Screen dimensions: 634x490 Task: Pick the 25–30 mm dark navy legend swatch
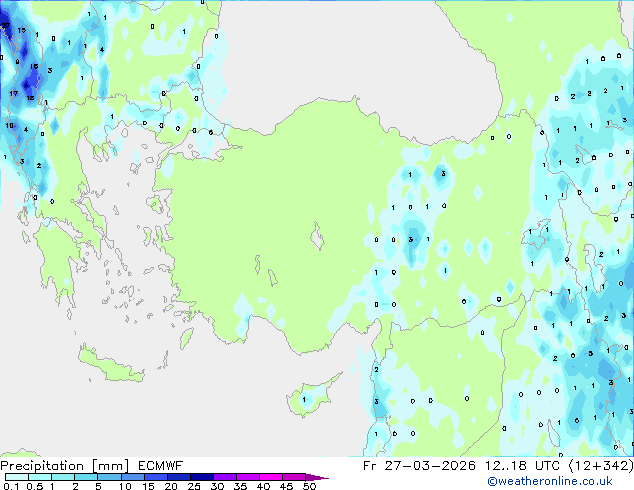click(x=202, y=477)
